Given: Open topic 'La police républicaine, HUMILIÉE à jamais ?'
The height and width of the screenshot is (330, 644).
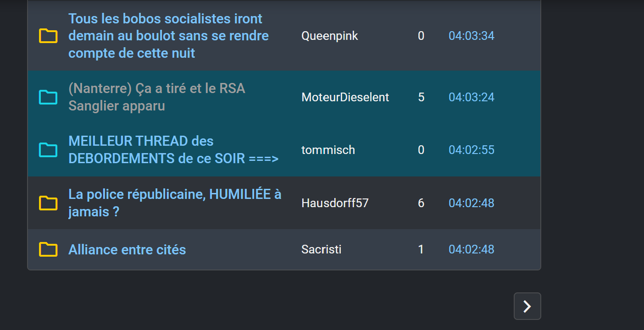Looking at the screenshot, I should point(175,203).
